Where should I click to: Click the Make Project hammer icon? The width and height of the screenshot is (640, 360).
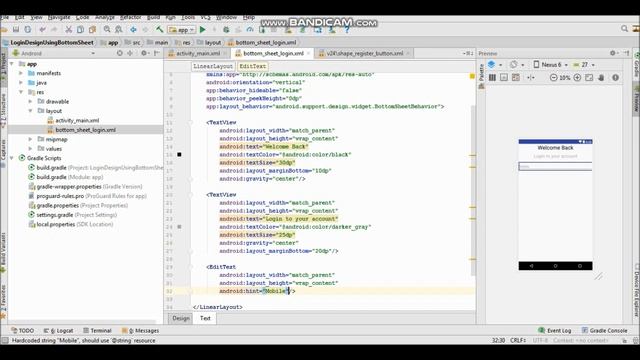click(x=160, y=29)
